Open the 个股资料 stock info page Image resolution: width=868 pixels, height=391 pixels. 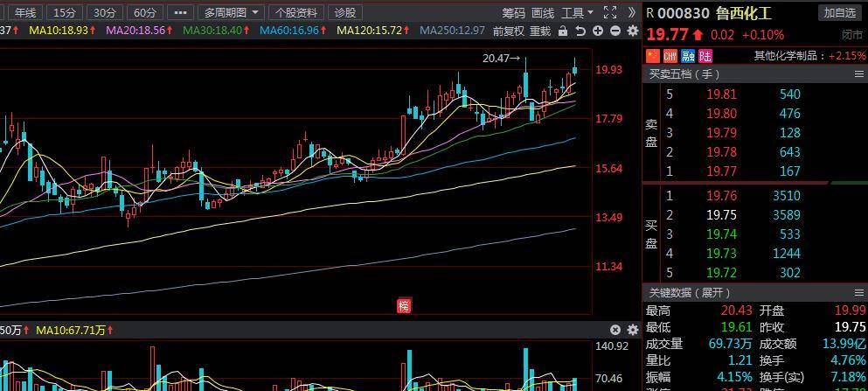[296, 12]
